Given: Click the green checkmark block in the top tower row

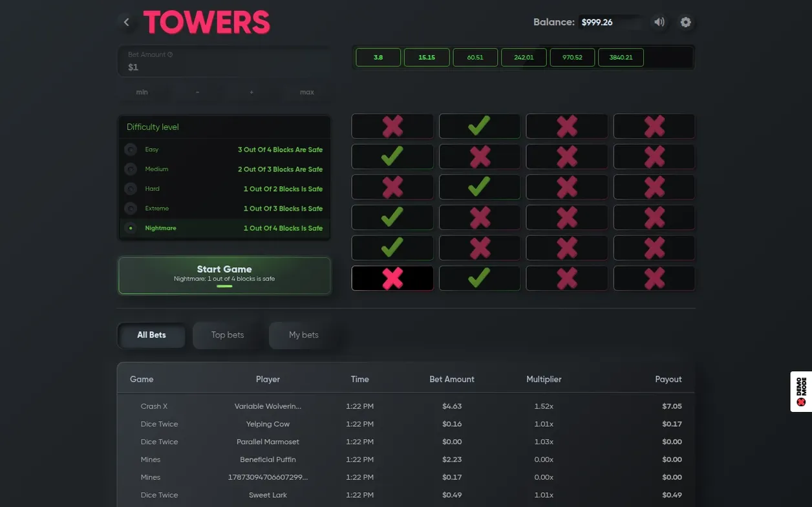Looking at the screenshot, I should tap(480, 126).
